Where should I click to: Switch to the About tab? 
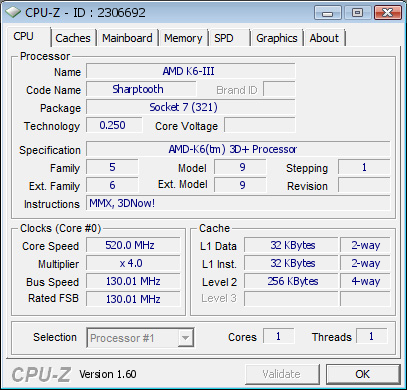pos(324,38)
